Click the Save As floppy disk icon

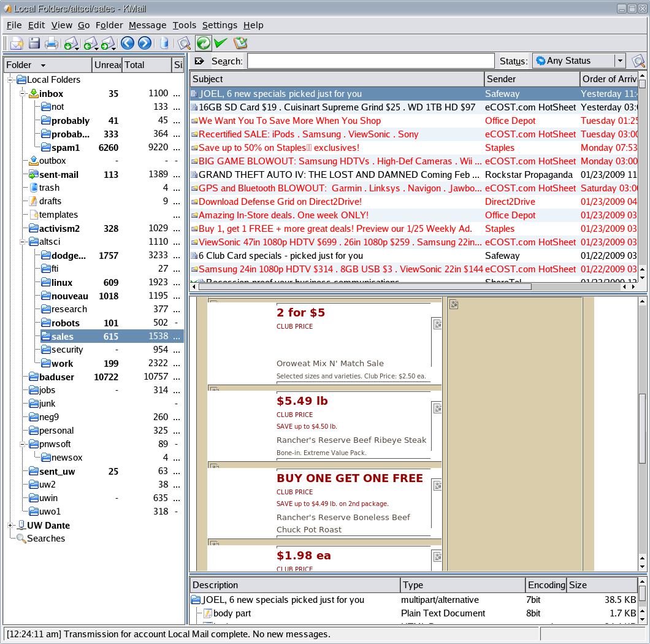34,43
